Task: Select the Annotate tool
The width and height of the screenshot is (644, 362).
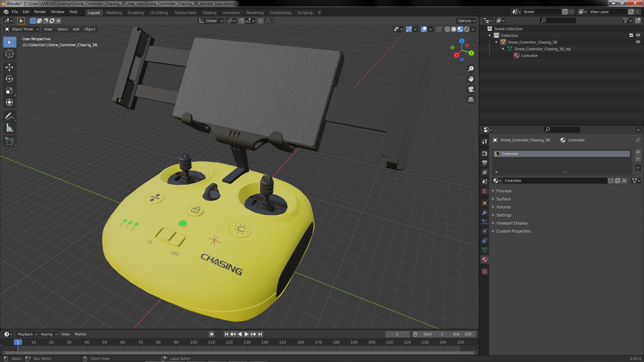Action: 9,116
